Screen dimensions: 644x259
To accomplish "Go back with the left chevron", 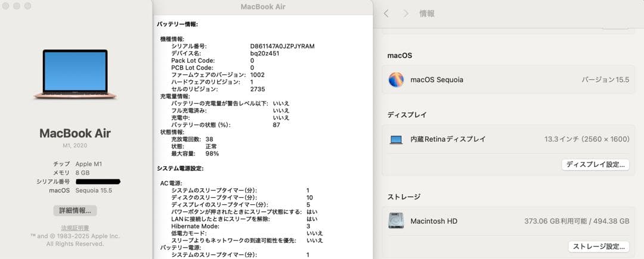I will pos(386,14).
